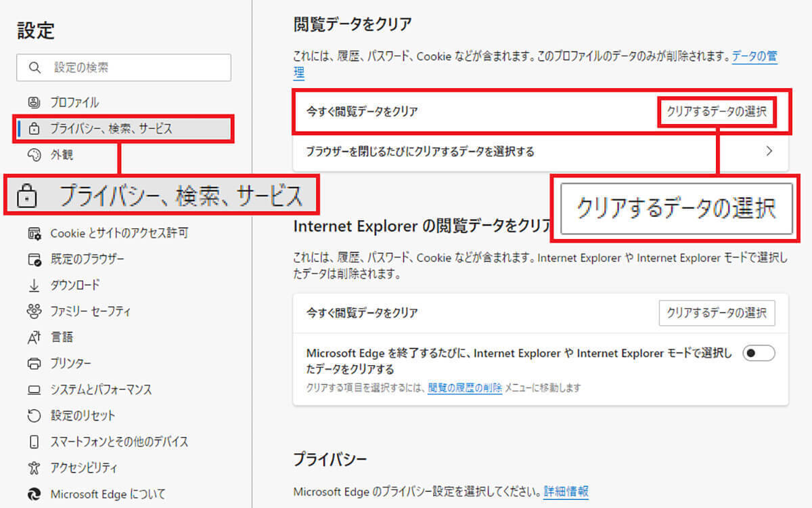
Task: Click the Default browser icon
Action: (x=34, y=259)
